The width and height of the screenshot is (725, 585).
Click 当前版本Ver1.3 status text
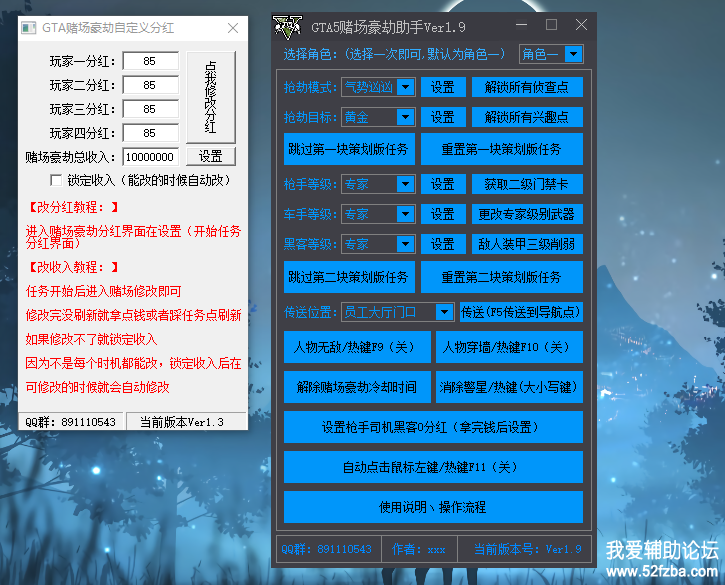[x=182, y=422]
